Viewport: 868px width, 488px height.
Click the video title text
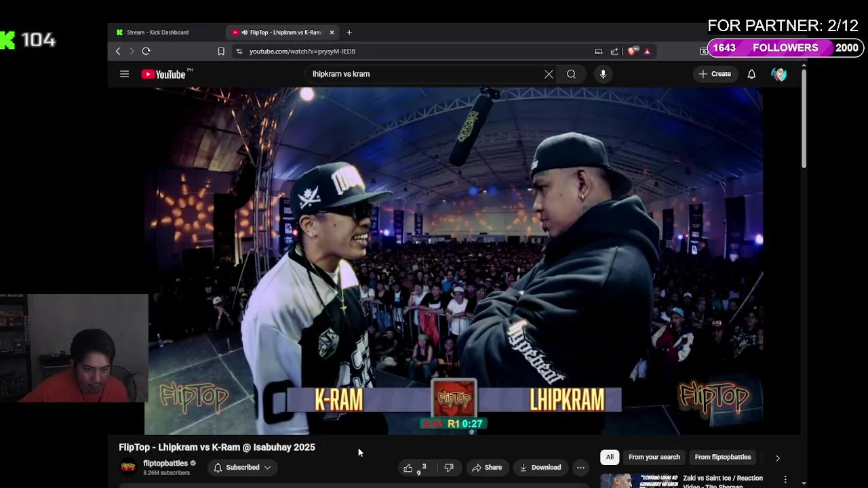coord(217,447)
